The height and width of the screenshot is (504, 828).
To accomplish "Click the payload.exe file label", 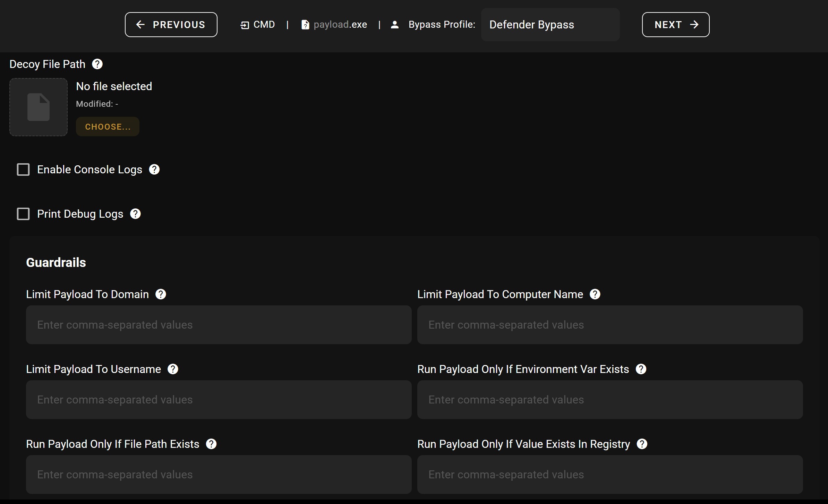I will click(334, 25).
